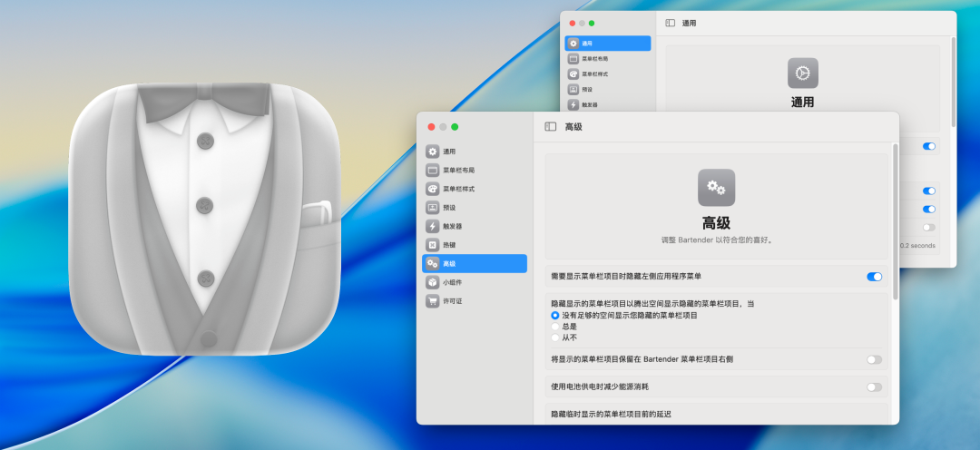Click the 0.2 seconds value in back window

click(x=917, y=246)
